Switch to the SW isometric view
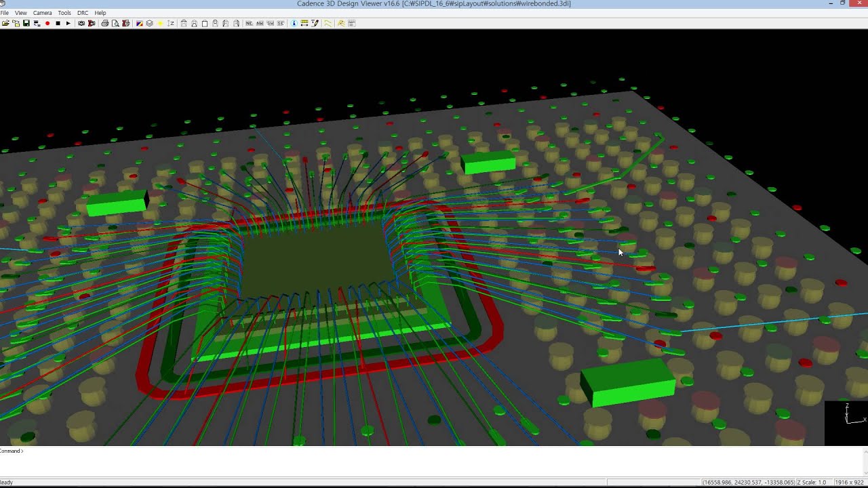The height and width of the screenshot is (488, 868). 270,23
